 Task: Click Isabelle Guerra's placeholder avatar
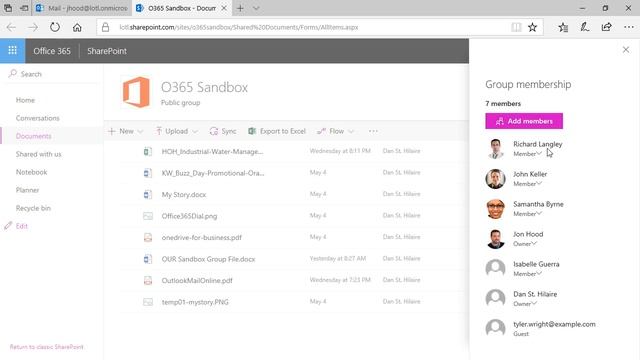496,269
